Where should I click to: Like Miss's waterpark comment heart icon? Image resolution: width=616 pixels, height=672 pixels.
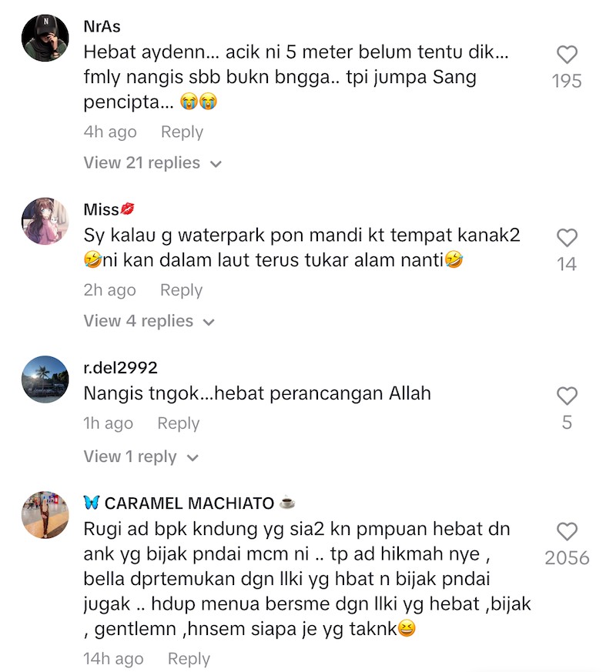tap(567, 238)
